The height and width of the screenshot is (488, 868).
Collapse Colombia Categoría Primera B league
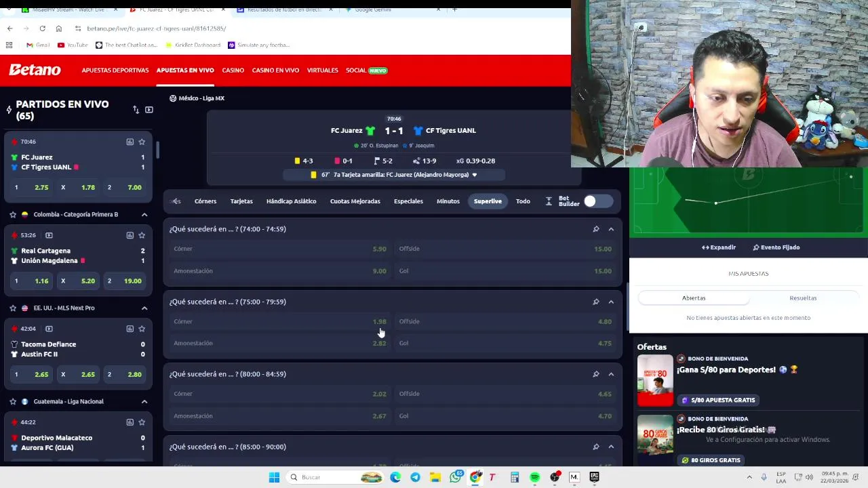[144, 214]
